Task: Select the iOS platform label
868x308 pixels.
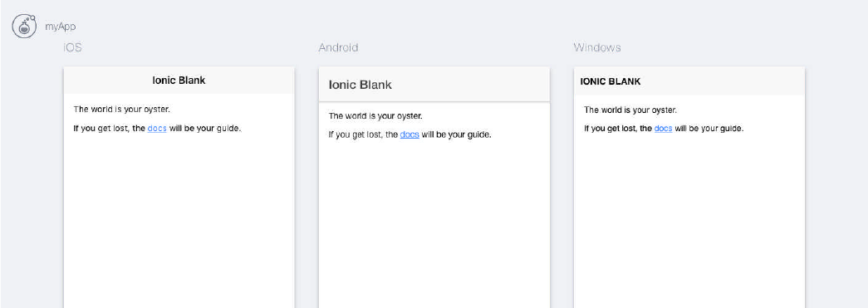Action: click(72, 47)
